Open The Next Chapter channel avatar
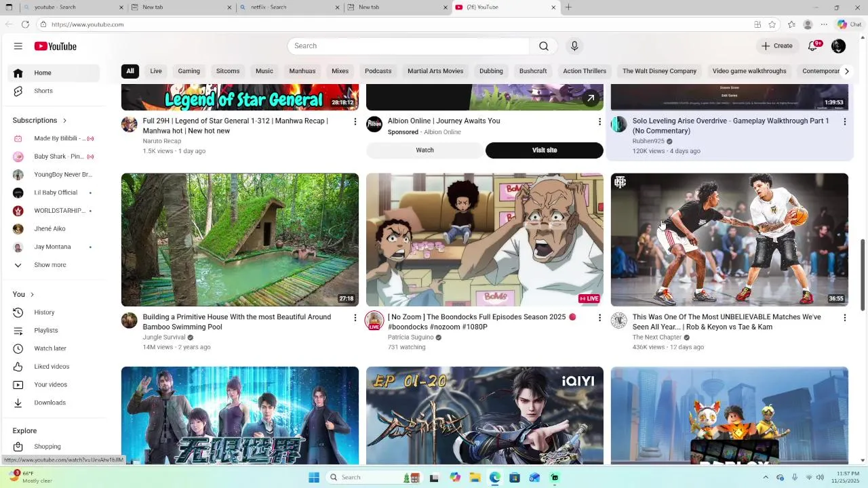 [x=619, y=321]
